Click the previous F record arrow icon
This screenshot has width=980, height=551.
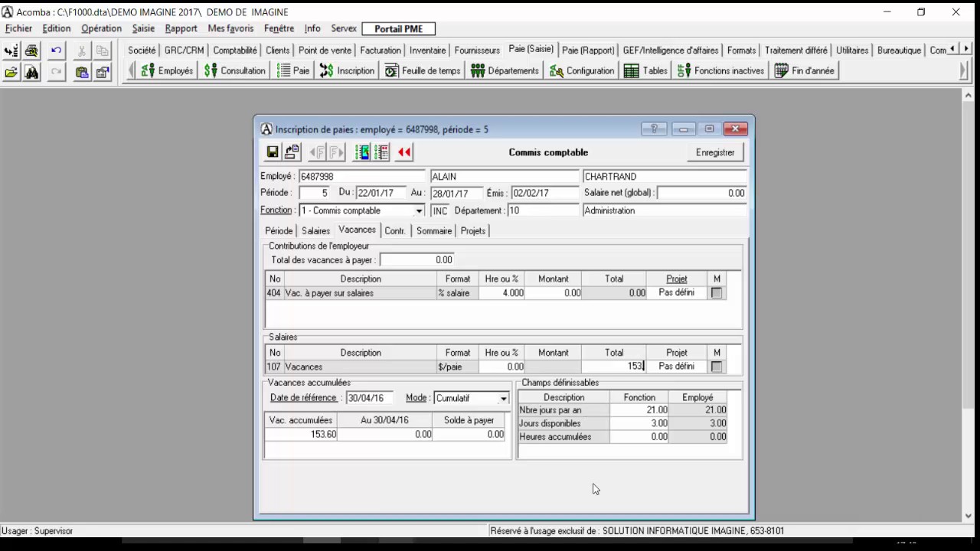coord(317,152)
